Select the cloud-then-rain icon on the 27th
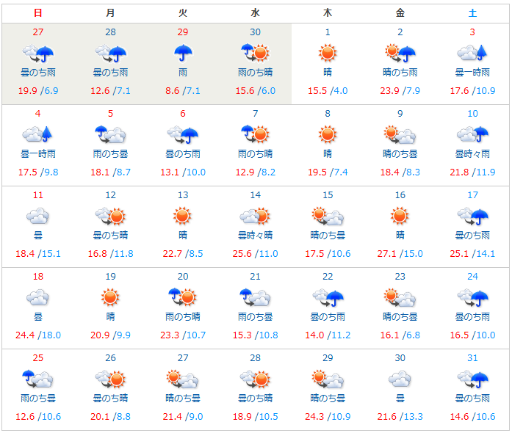512x433 pixels. pyautogui.click(x=38, y=53)
